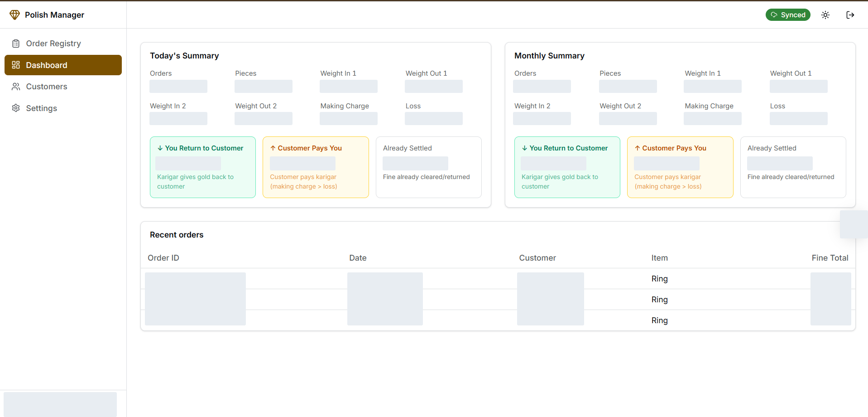Click down arrow icon in Today's Return card
Viewport: 868px width, 417px height.
(160, 148)
